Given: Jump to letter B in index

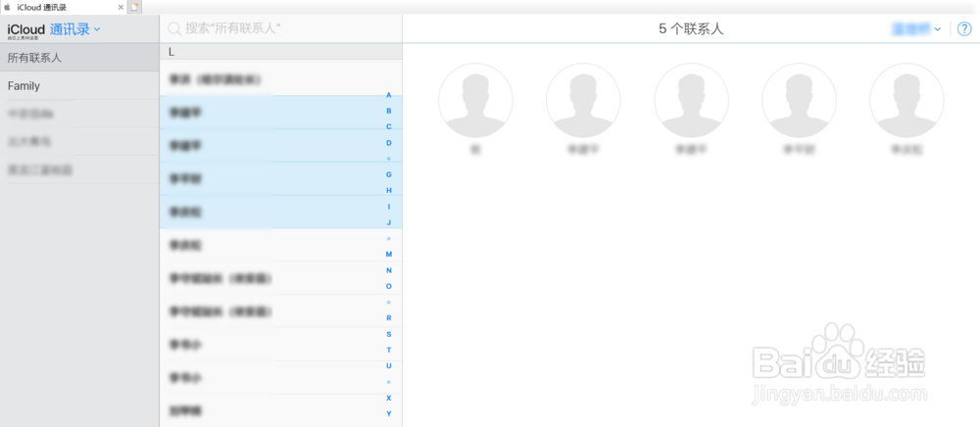Looking at the screenshot, I should point(389,111).
